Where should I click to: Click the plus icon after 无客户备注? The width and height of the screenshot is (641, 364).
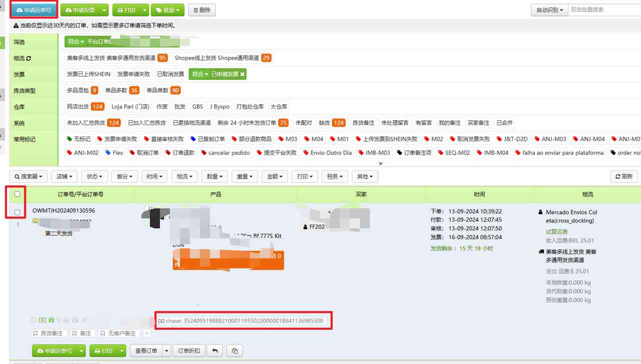pyautogui.click(x=147, y=333)
